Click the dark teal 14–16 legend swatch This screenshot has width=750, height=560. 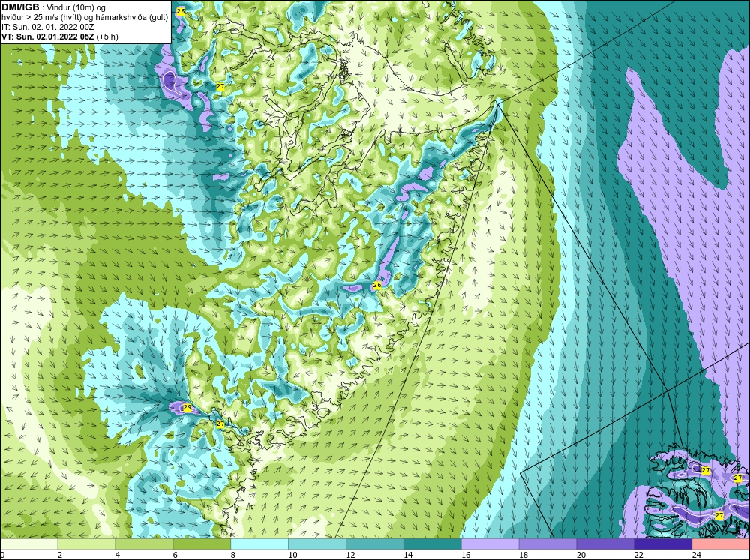pyautogui.click(x=433, y=544)
